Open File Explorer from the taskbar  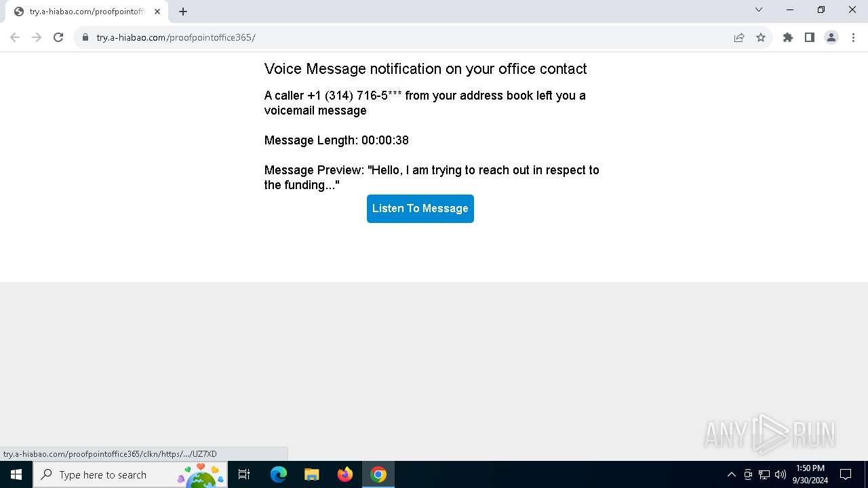312,474
